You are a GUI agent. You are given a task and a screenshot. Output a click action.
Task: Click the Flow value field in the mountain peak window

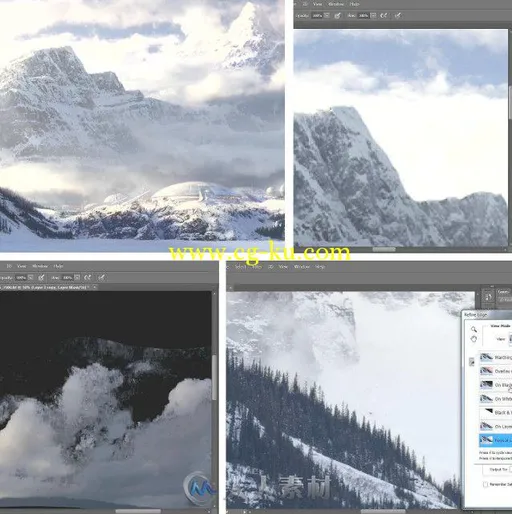[x=364, y=15]
